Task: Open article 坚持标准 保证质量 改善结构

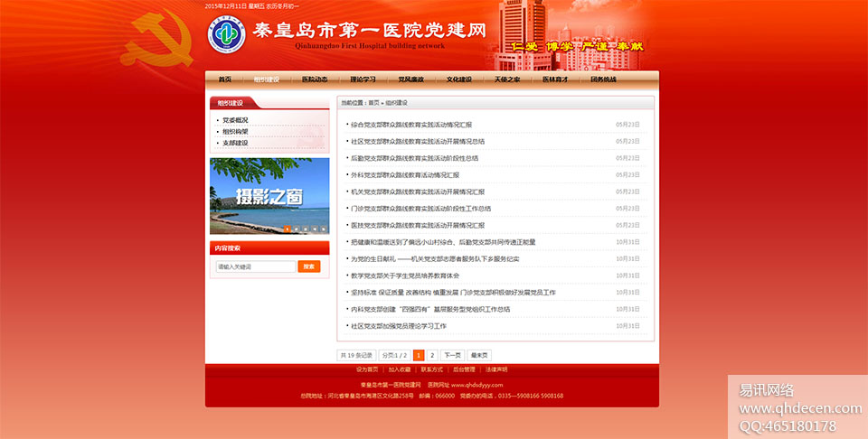Action: point(453,293)
